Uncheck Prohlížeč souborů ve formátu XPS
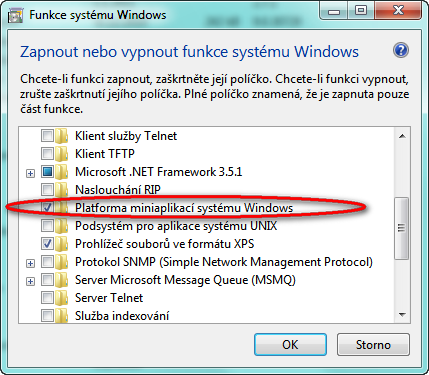 pyautogui.click(x=47, y=244)
